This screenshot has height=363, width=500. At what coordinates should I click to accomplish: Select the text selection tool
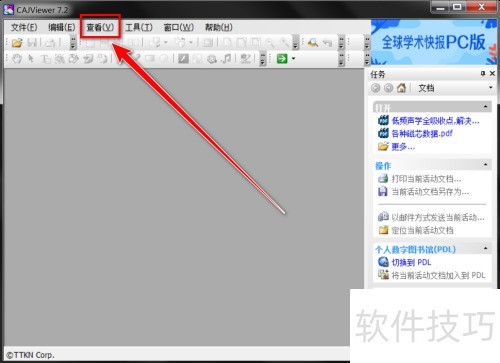[46, 59]
